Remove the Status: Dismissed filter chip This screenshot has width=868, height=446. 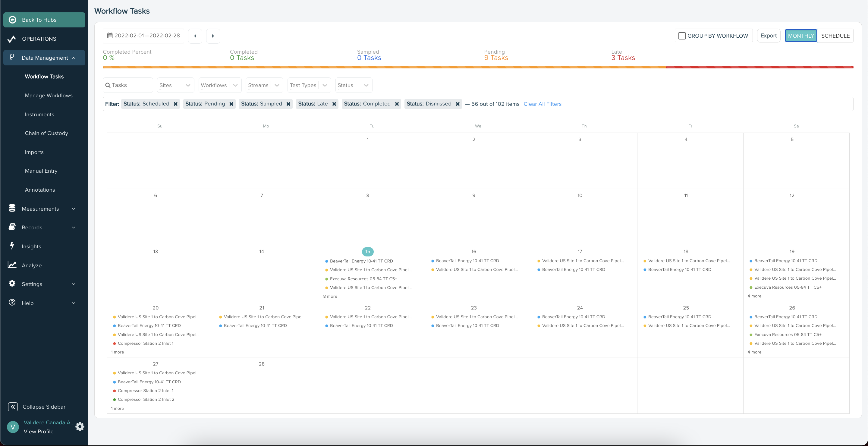[458, 104]
